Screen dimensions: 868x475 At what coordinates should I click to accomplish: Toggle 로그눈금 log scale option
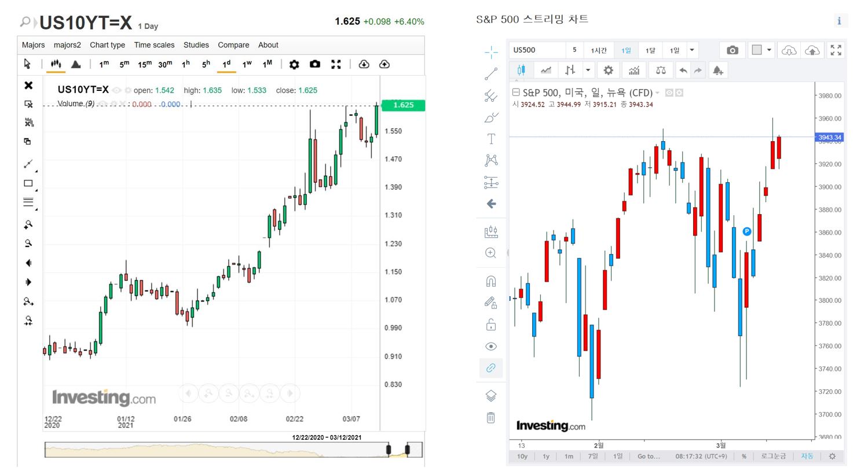coord(774,456)
